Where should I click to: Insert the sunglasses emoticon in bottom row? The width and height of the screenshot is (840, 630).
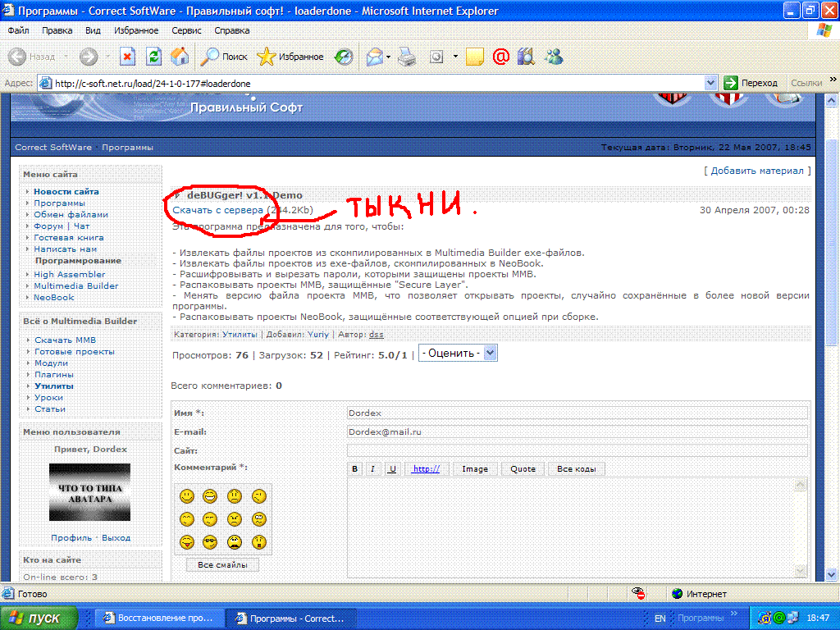pos(210,542)
